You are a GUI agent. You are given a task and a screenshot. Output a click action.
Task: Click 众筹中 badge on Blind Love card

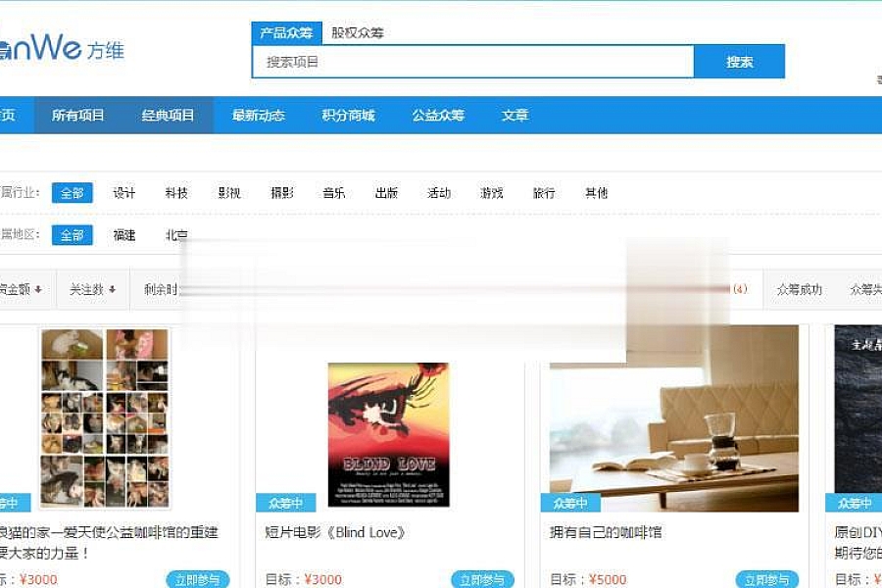pyautogui.click(x=286, y=503)
